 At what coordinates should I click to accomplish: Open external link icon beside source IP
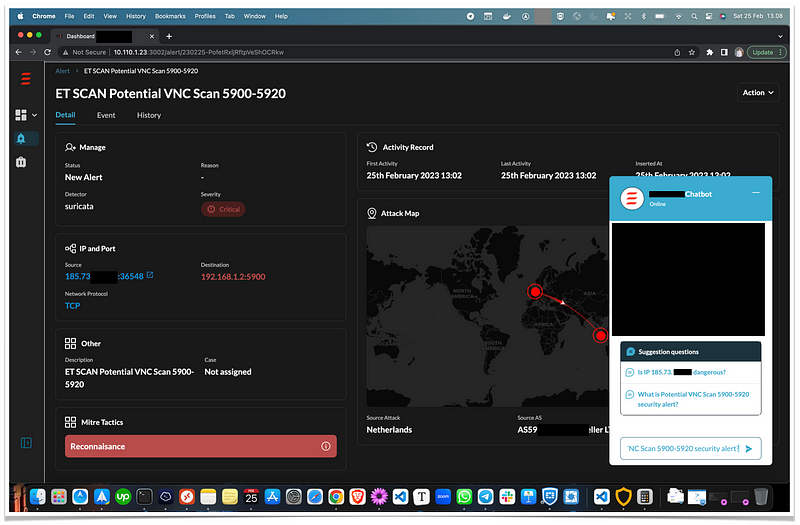click(150, 275)
